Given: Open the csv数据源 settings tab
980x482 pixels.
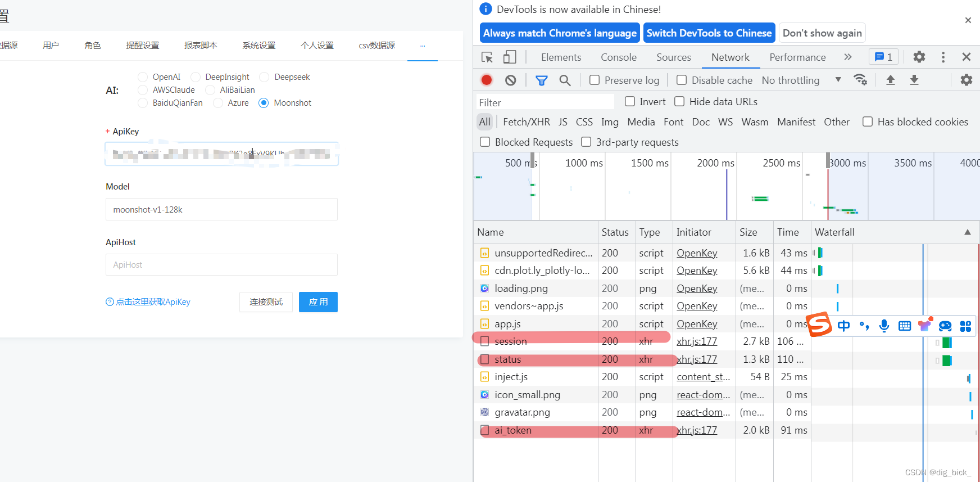Looking at the screenshot, I should click(377, 46).
